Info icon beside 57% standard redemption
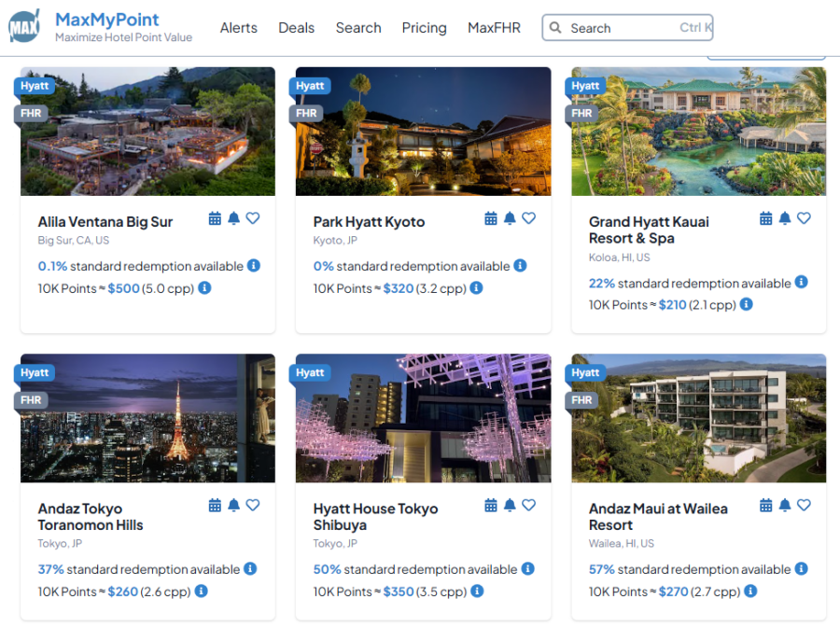The image size is (840, 627). pyautogui.click(x=802, y=568)
